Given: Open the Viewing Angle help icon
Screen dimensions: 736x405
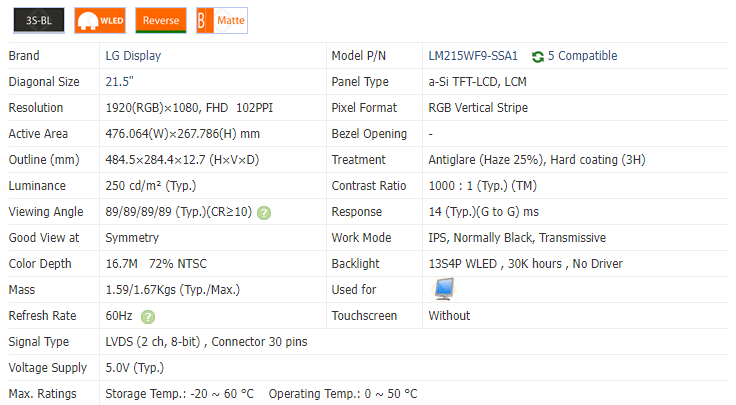Looking at the screenshot, I should (264, 213).
